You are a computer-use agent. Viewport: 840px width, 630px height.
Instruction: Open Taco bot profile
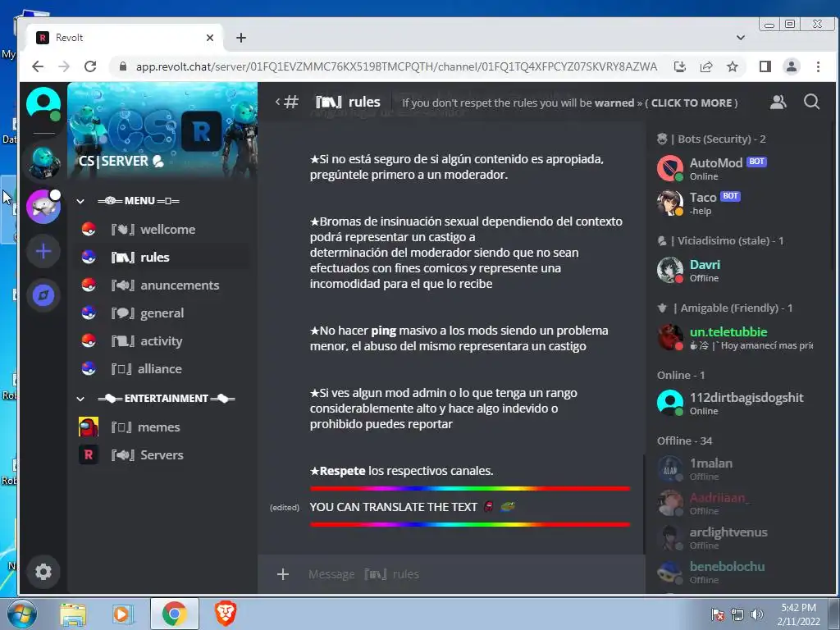[735, 203]
